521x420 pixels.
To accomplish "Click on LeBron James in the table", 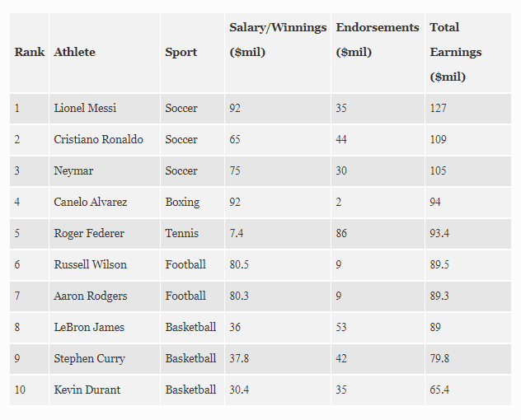I will click(x=89, y=327).
